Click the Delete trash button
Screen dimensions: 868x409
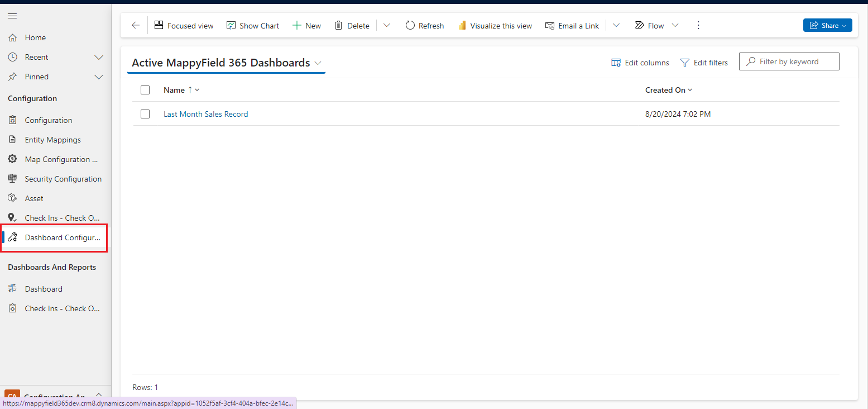(352, 26)
